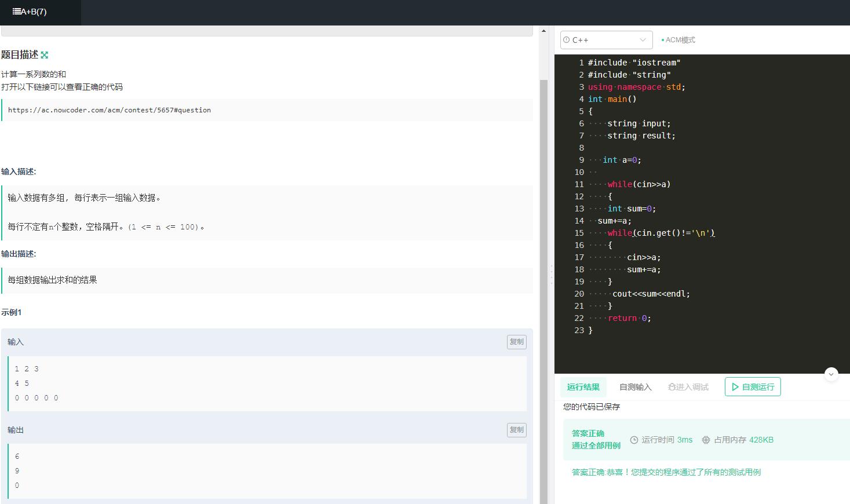
Task: Click the 您的代码已保存 message
Action: click(592, 407)
